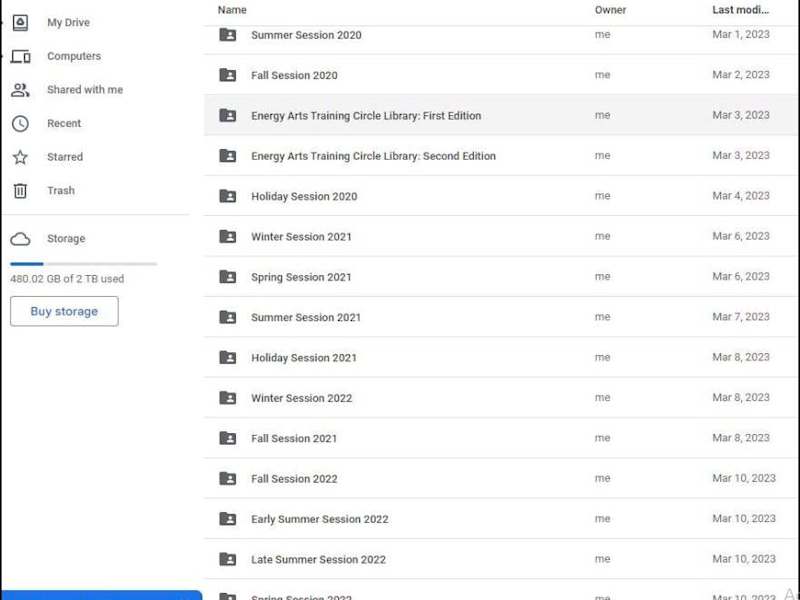Viewport: 800px width, 600px height.
Task: Open My Drive in the sidebar
Action: (68, 22)
